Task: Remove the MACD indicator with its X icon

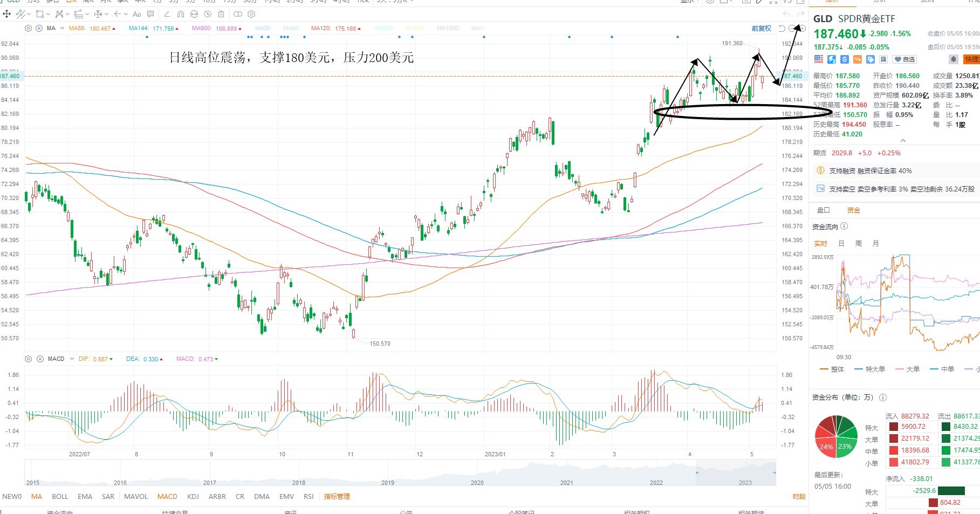Action: [40, 359]
